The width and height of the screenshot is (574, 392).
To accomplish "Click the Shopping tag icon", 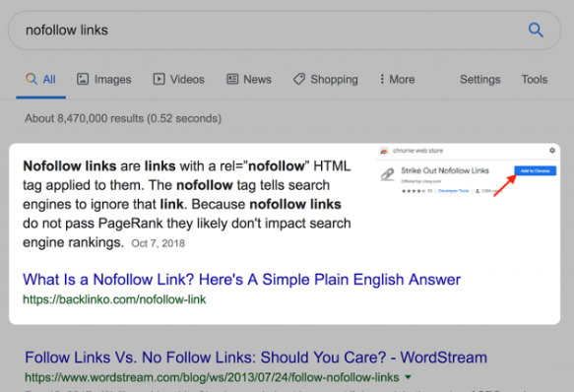I will 299,79.
